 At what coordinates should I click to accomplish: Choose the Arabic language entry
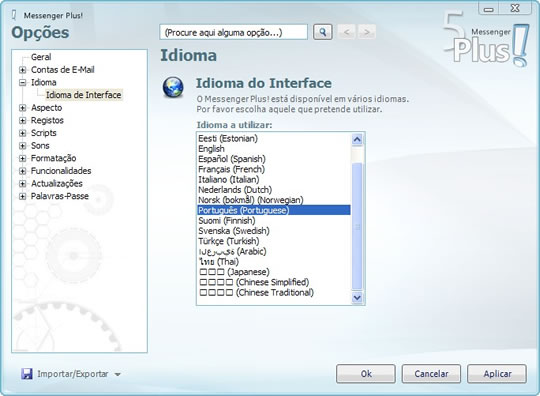coord(274,251)
